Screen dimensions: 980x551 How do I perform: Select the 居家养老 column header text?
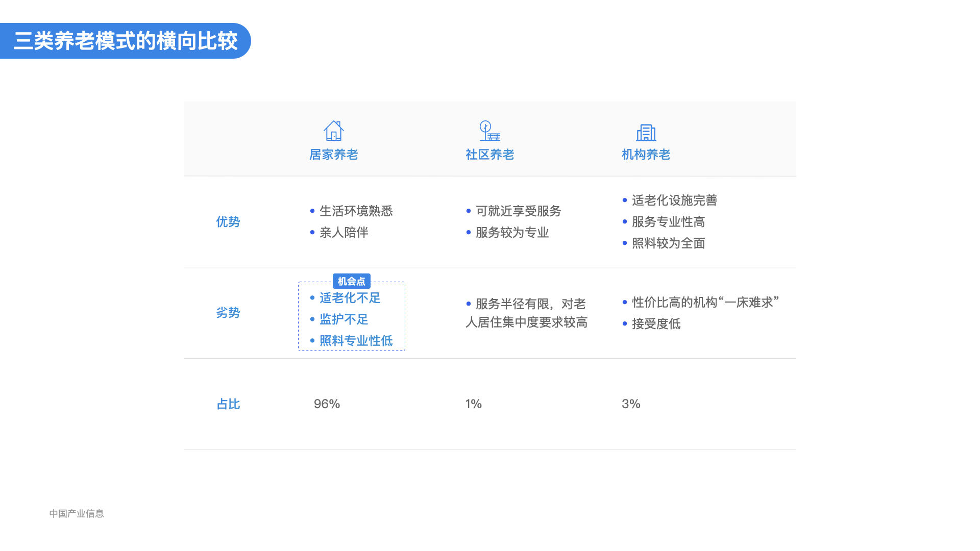point(334,155)
